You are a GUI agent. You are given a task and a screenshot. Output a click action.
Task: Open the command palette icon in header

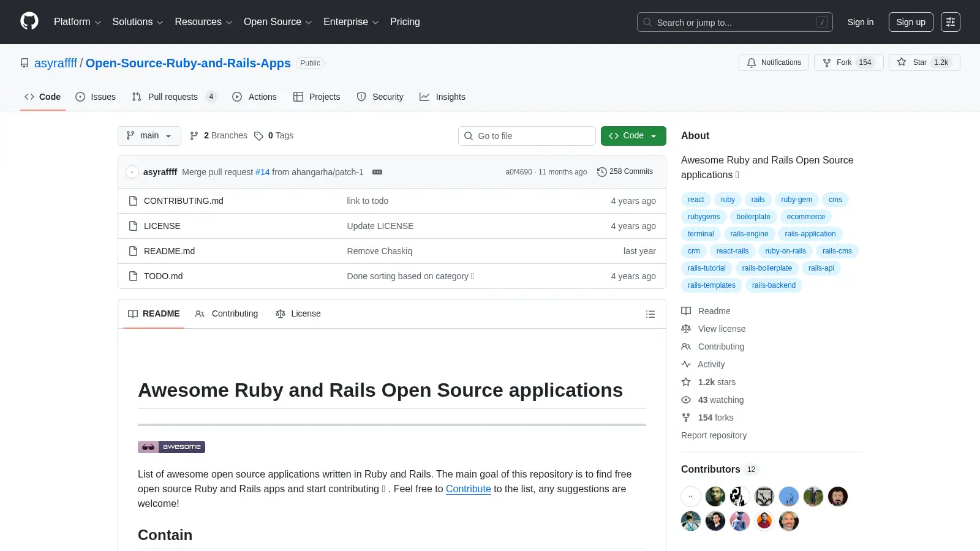[x=951, y=22]
